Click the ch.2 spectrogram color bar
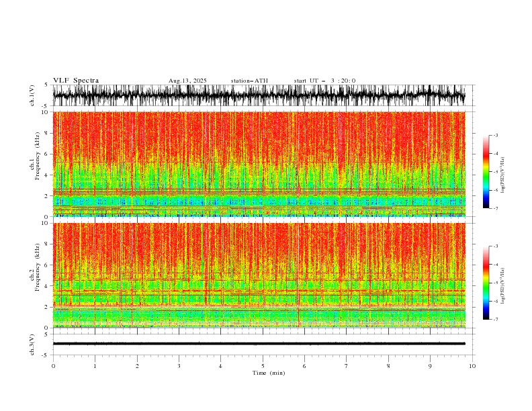The height and width of the screenshot is (411, 532). click(x=486, y=283)
